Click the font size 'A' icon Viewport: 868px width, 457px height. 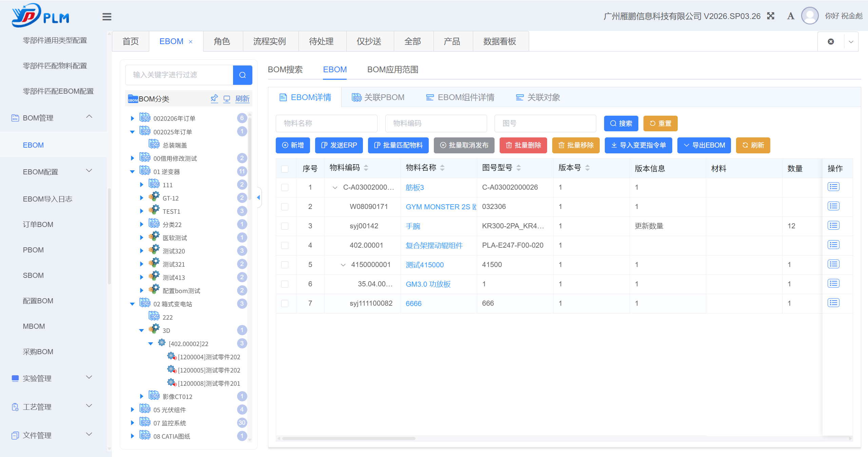click(791, 16)
